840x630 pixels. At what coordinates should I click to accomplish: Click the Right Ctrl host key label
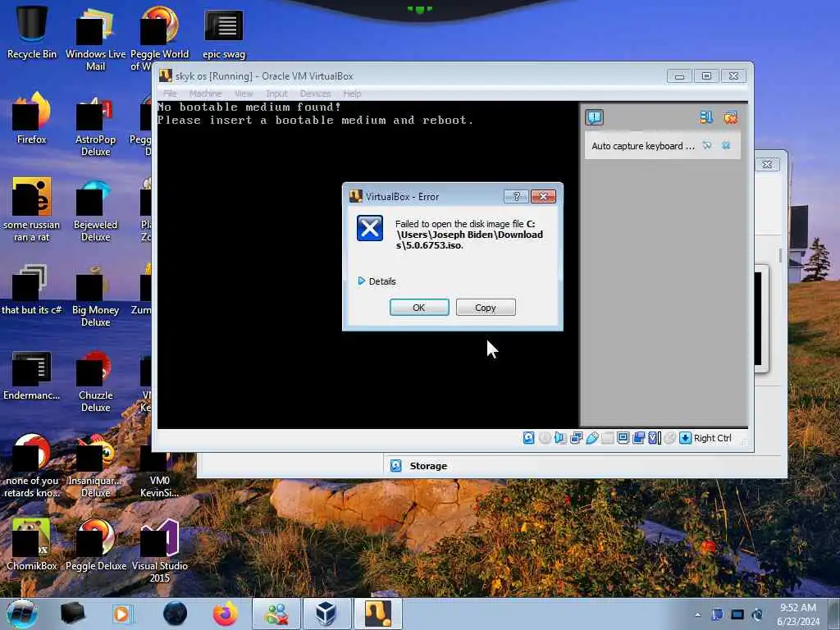[x=713, y=438]
